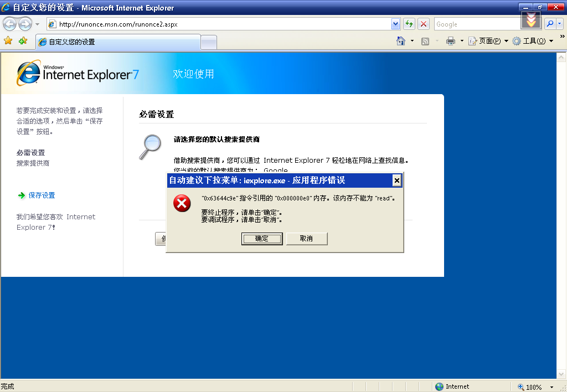
Task: Click the address bar URL field
Action: tap(219, 24)
